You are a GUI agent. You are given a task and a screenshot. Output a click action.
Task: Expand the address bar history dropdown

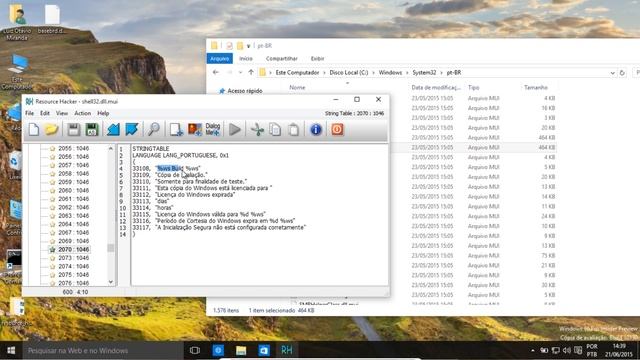[612, 73]
